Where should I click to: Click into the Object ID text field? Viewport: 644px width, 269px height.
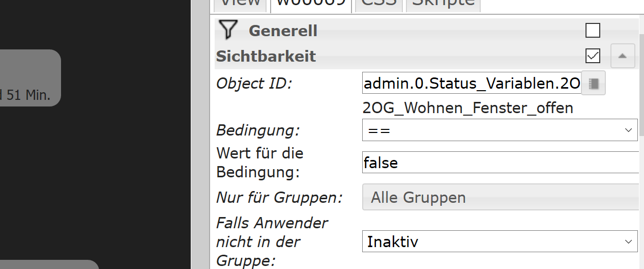pos(471,83)
